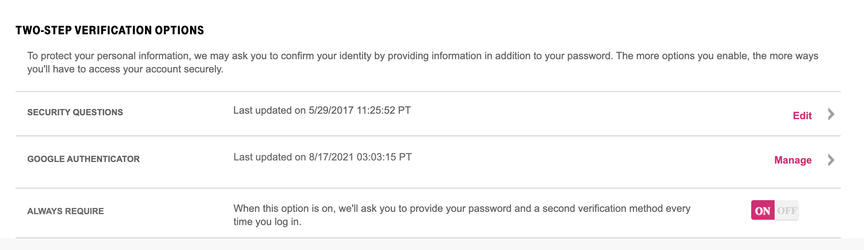Viewport: 868px width, 250px height.
Task: Click the chevron arrow beside Manage
Action: (831, 160)
